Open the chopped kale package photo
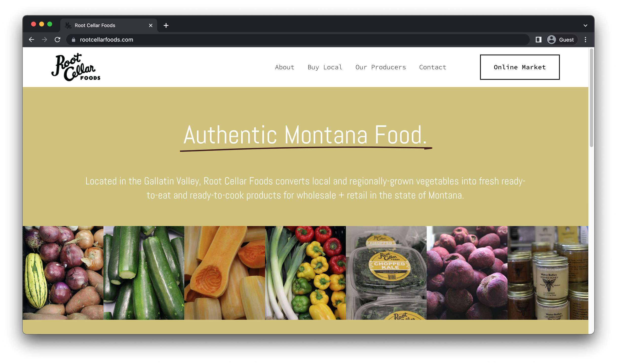617x364 pixels. pyautogui.click(x=386, y=273)
